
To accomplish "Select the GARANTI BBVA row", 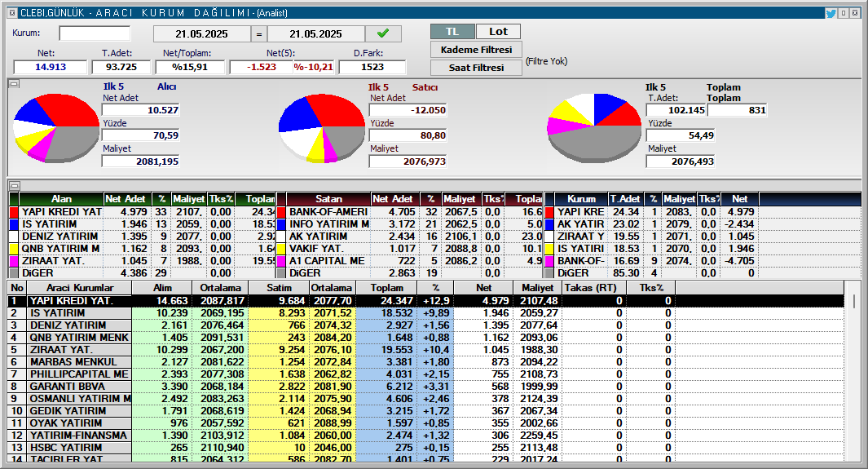I will (x=425, y=386).
